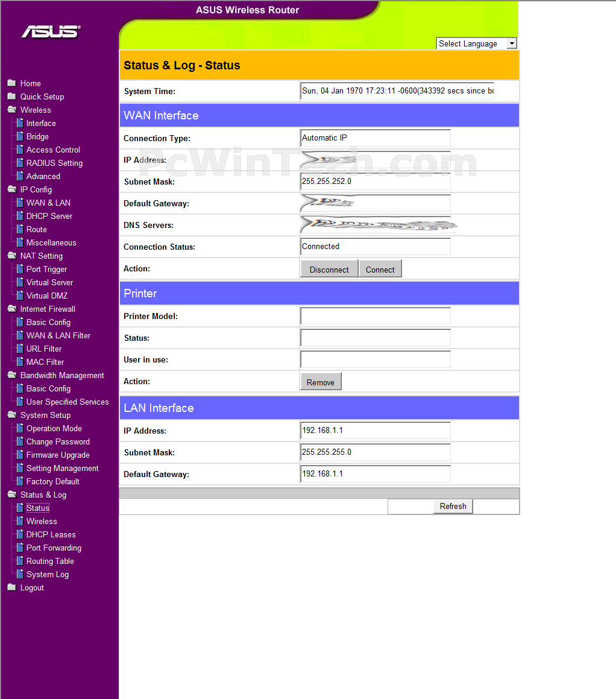616x699 pixels.
Task: Click the page icon beside Virtual DMZ
Action: [x=20, y=296]
